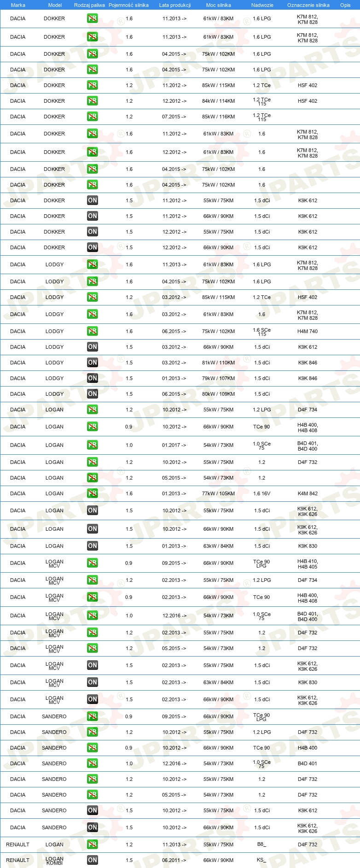Screen dimensions: 360x868
Task: Click the Rodzaj paliwa column header
Action: pos(89,5)
